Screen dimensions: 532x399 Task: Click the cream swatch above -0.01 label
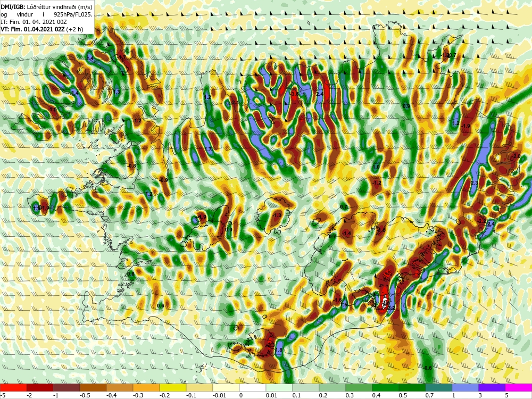(x=226, y=387)
